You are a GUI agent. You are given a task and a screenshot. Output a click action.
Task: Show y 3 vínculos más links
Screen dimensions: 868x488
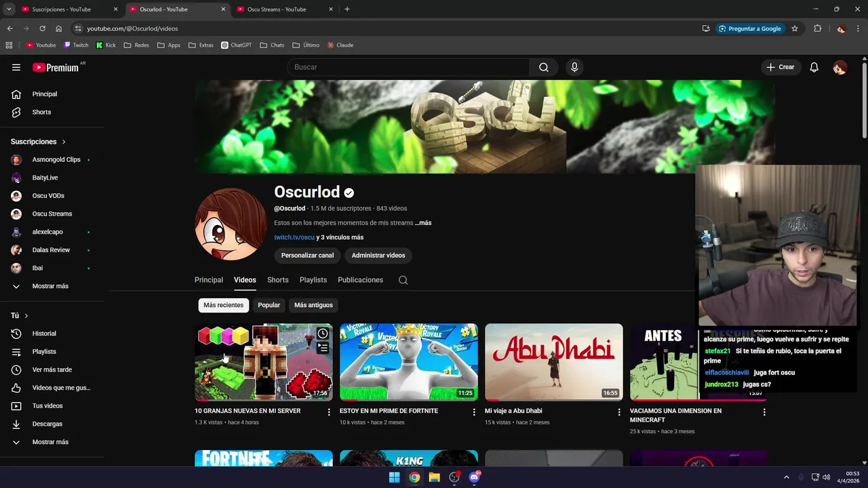click(340, 237)
